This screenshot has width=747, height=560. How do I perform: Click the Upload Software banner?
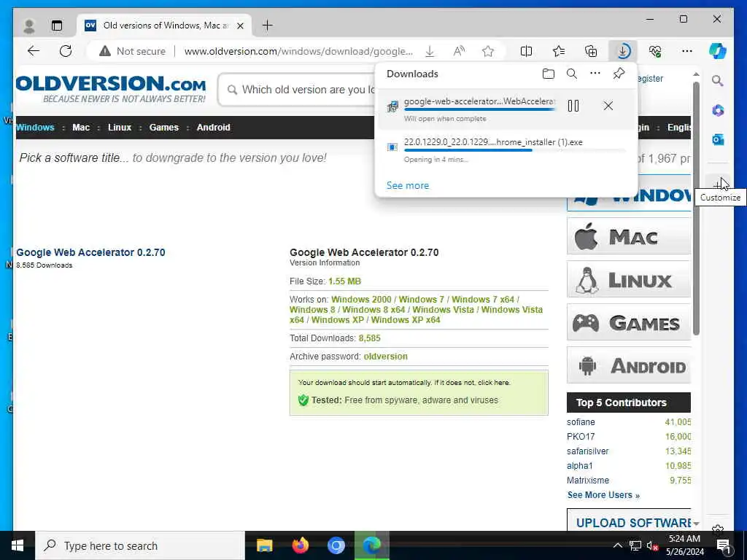629,521
